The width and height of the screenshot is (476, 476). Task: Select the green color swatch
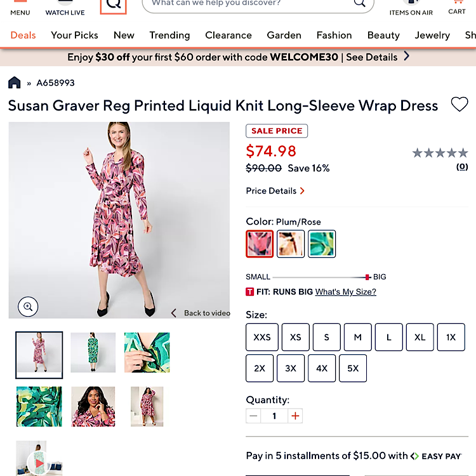click(x=322, y=244)
